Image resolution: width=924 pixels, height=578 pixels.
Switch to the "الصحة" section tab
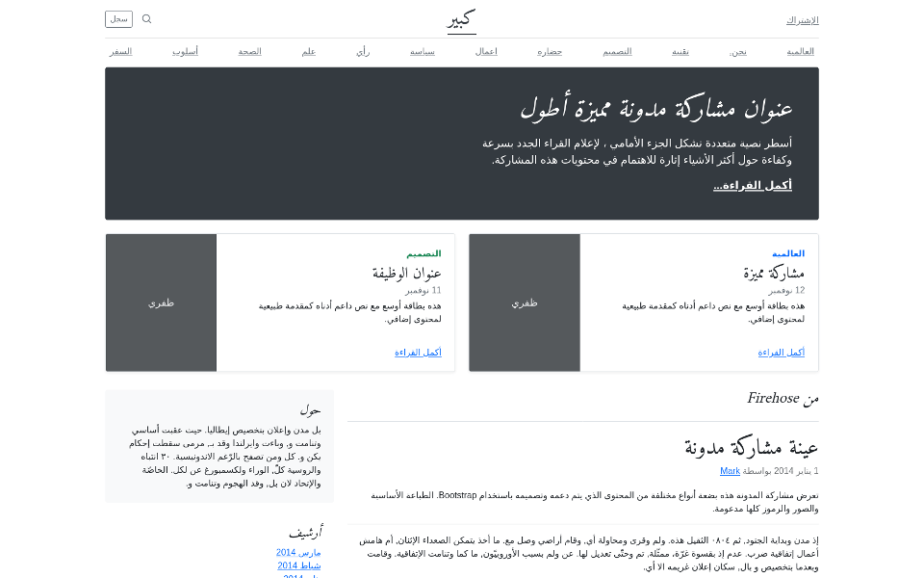(249, 51)
